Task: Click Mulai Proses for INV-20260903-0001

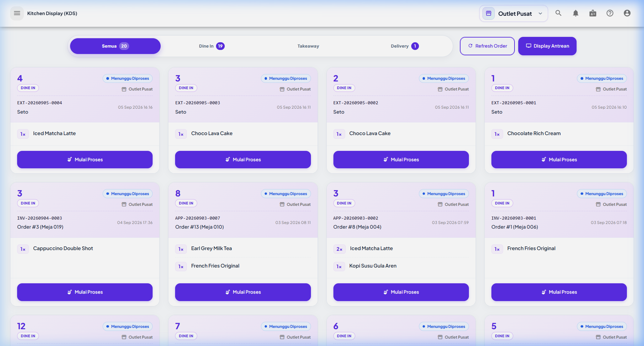Action: coord(559,292)
